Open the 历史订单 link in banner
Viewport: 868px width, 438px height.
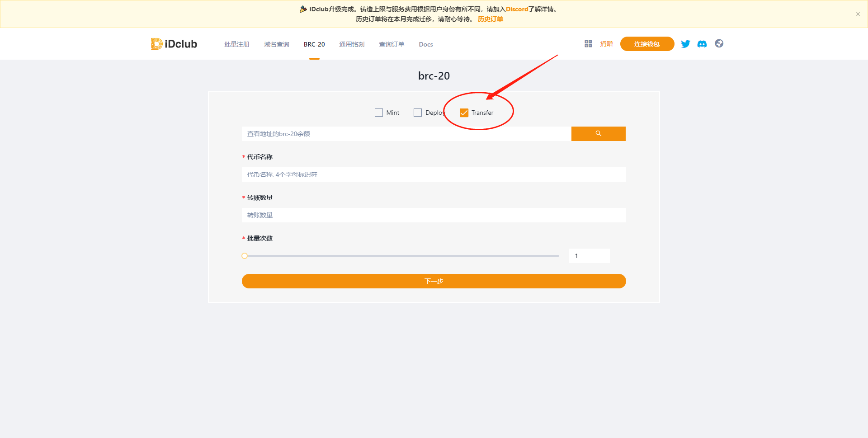point(491,19)
